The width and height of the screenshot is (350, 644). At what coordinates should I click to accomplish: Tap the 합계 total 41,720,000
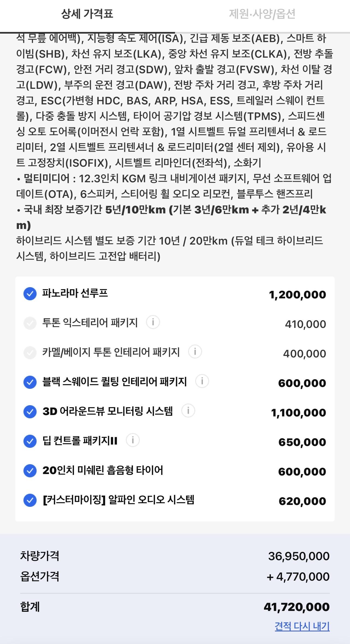[297, 607]
